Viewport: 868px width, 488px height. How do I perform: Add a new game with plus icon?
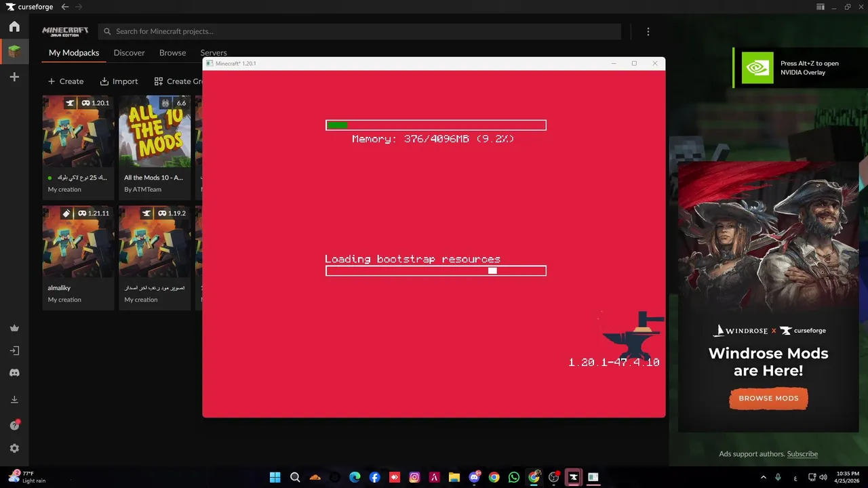click(x=14, y=77)
